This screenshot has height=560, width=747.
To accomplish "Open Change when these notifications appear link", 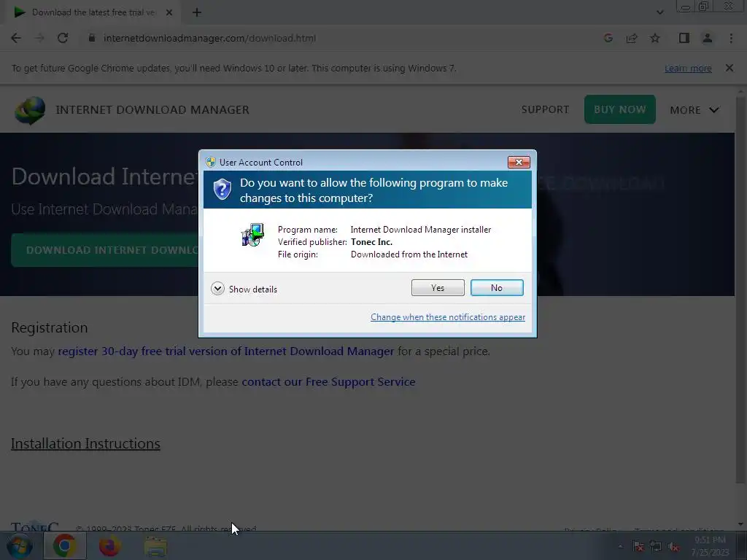I will pos(448,317).
